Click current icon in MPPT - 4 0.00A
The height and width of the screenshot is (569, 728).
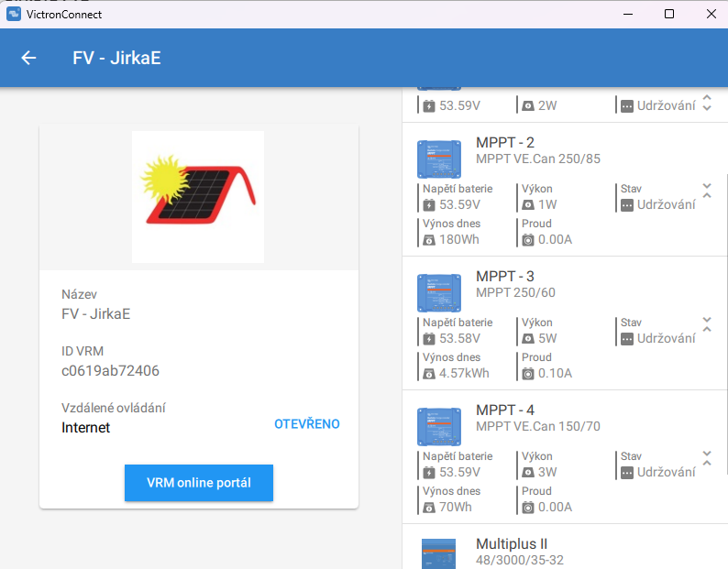pyautogui.click(x=528, y=508)
